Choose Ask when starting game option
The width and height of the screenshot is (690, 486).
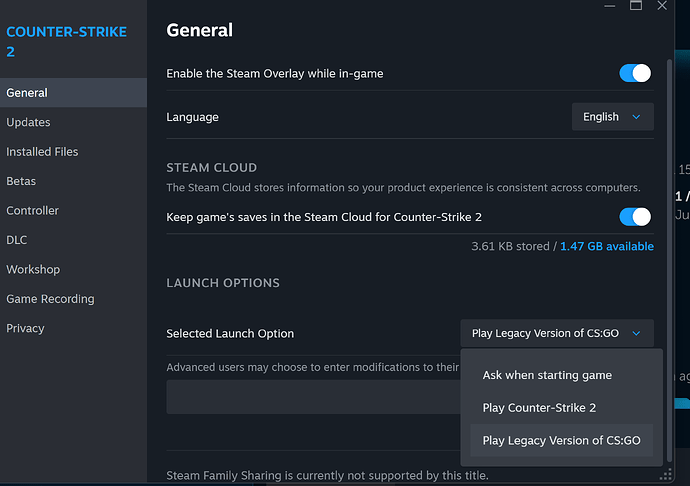coord(562,375)
